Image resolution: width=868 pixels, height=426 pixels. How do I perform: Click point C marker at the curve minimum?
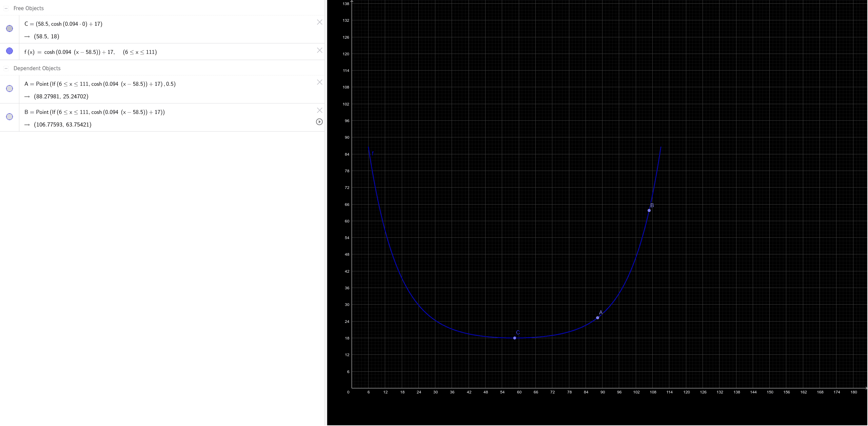[x=515, y=338]
